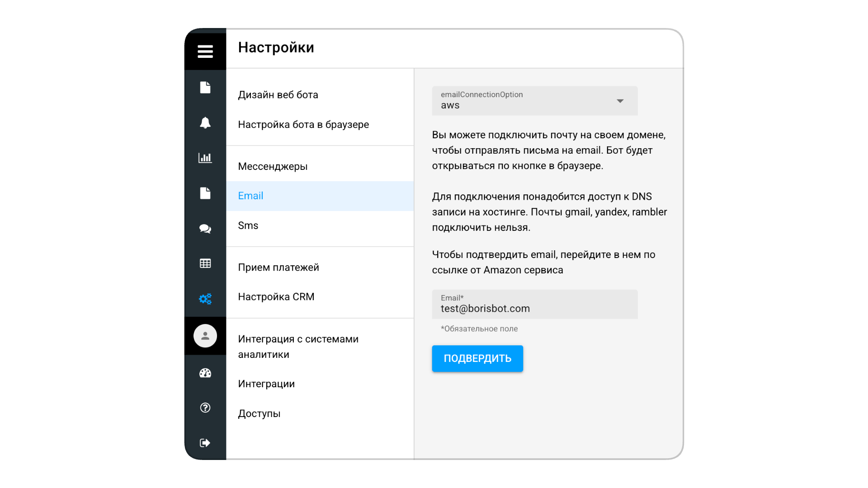The height and width of the screenshot is (488, 868).
Task: Select the Email settings item
Action: pos(250,196)
